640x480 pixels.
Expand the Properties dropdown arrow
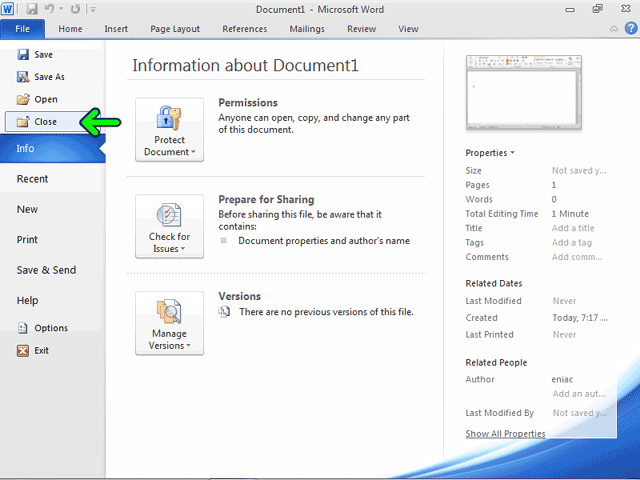(513, 153)
